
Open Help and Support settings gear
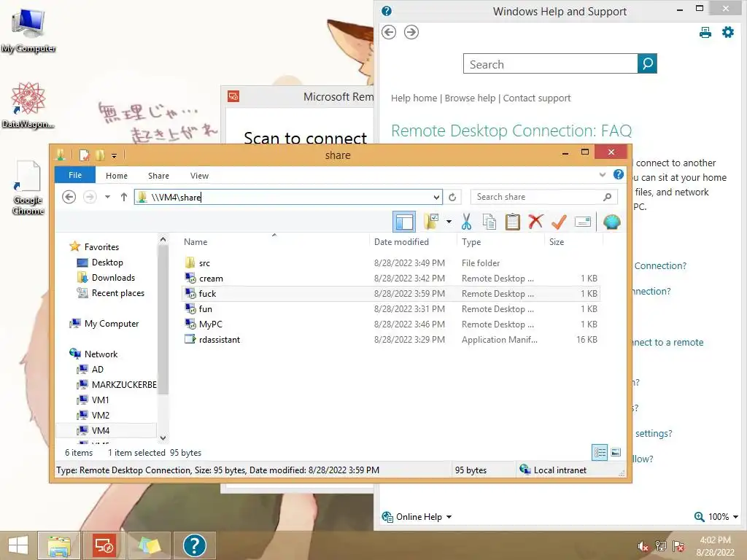click(x=728, y=32)
